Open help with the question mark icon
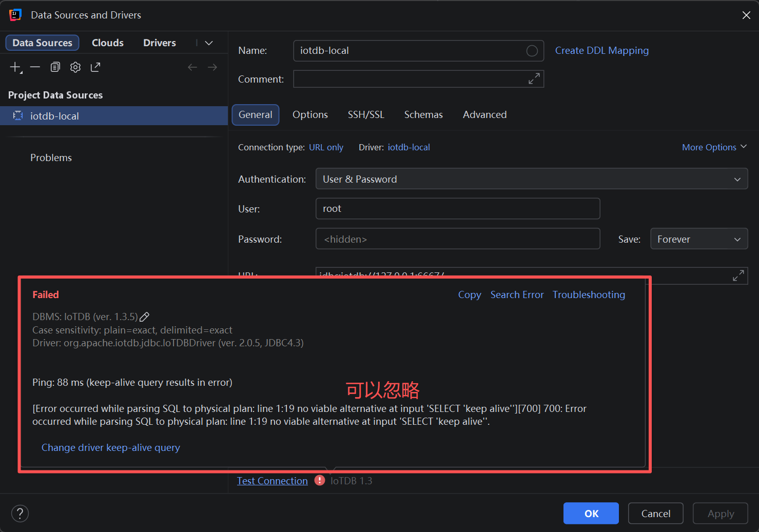 coord(20,514)
